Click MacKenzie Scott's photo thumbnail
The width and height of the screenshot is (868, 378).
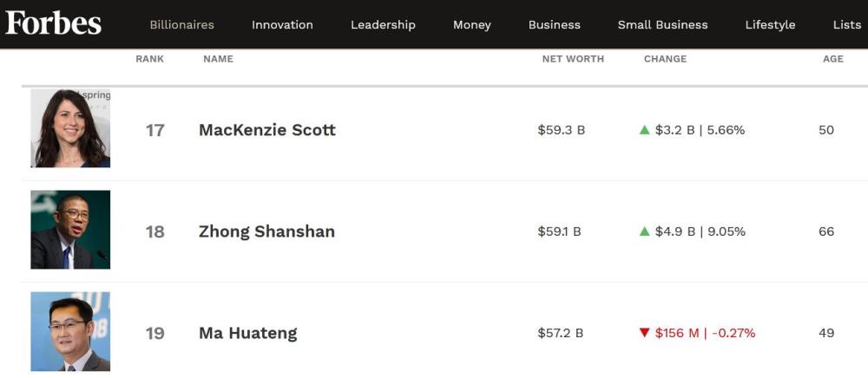tap(70, 128)
